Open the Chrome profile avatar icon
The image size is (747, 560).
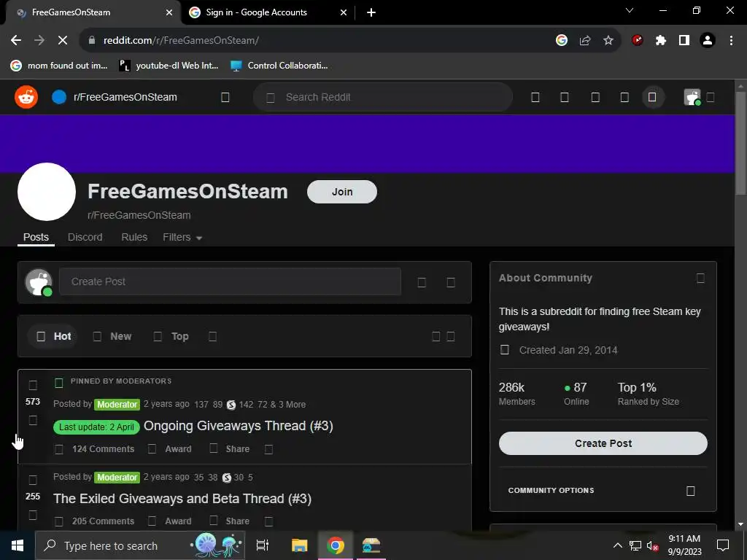708,41
